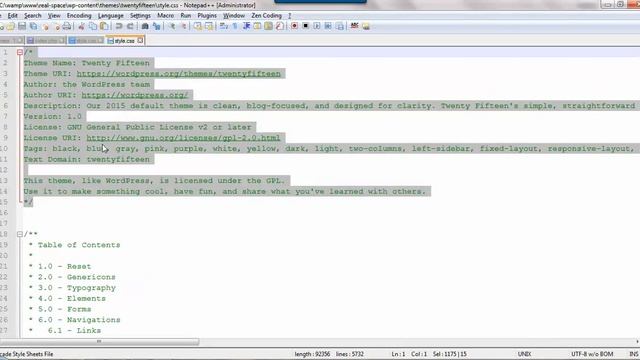Switch to the style.css active tab
This screenshot has height=360, width=640.
(124, 41)
